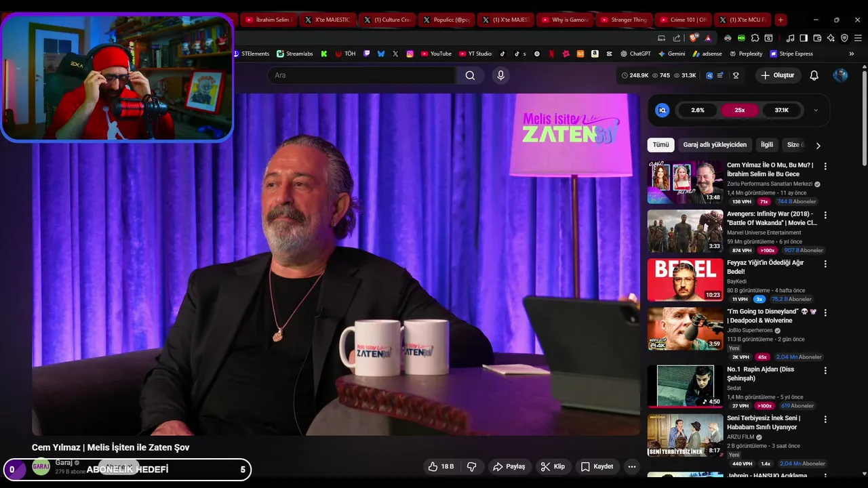Click the 2.6% vidIQ metric pill
The height and width of the screenshot is (488, 868).
pyautogui.click(x=698, y=110)
